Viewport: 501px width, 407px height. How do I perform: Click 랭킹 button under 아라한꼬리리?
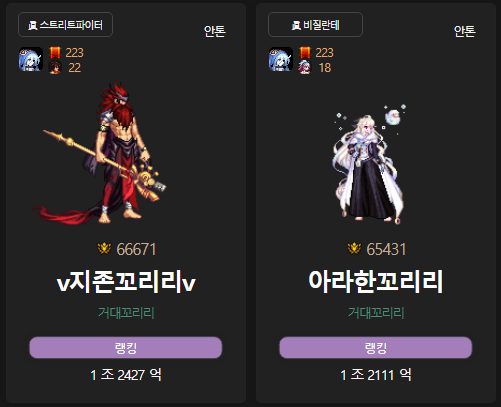(x=376, y=348)
